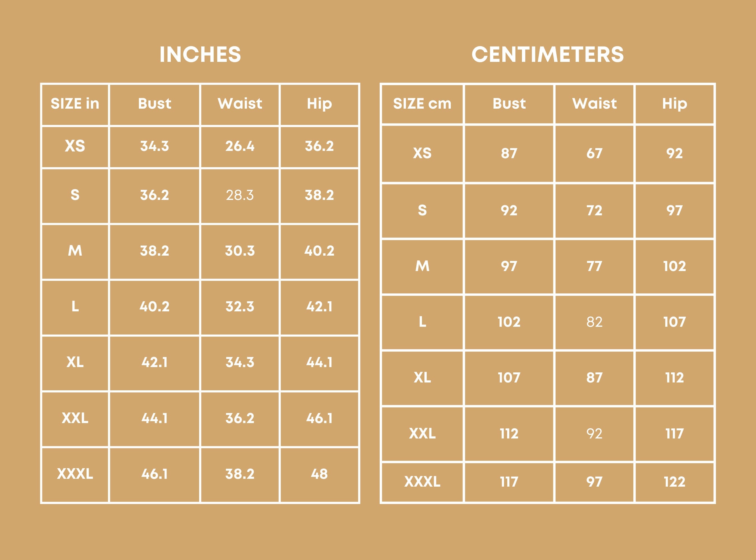Select XXXL label in inches table
Viewport: 756px width, 560px height.
coord(75,474)
